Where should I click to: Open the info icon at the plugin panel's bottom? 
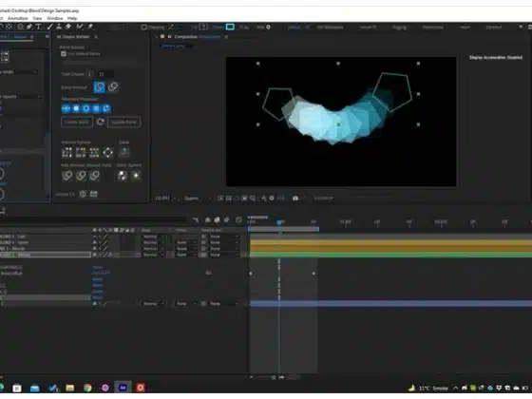[x=83, y=194]
